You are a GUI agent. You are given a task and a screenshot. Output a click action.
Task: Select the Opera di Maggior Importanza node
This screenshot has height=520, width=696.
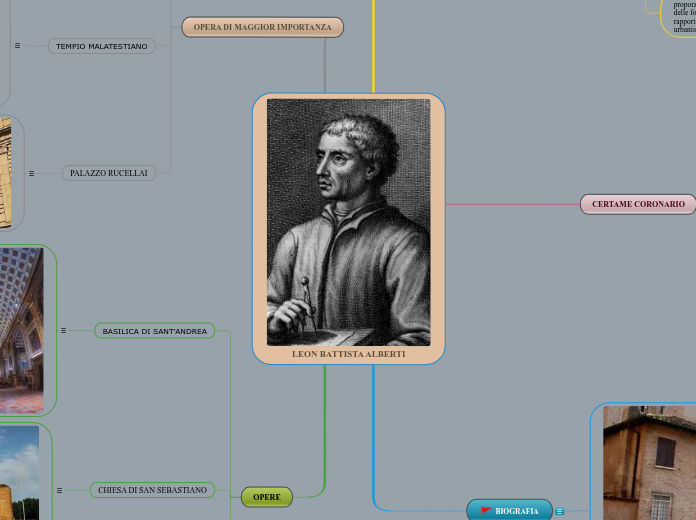coord(262,27)
